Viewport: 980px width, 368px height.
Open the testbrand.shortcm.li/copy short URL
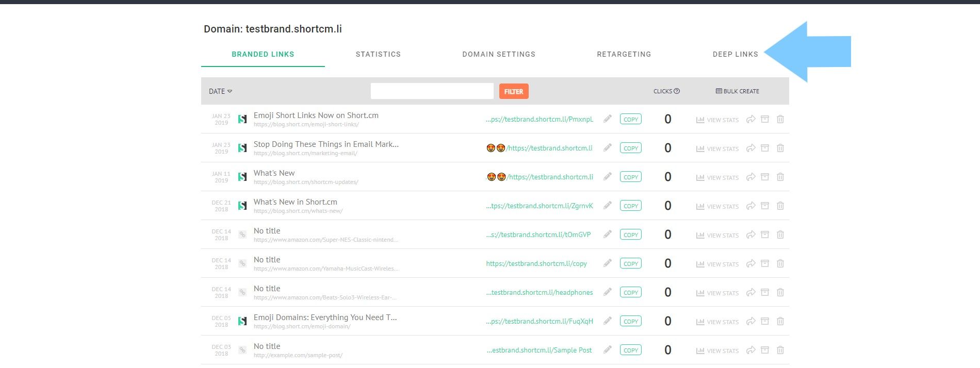(x=536, y=263)
